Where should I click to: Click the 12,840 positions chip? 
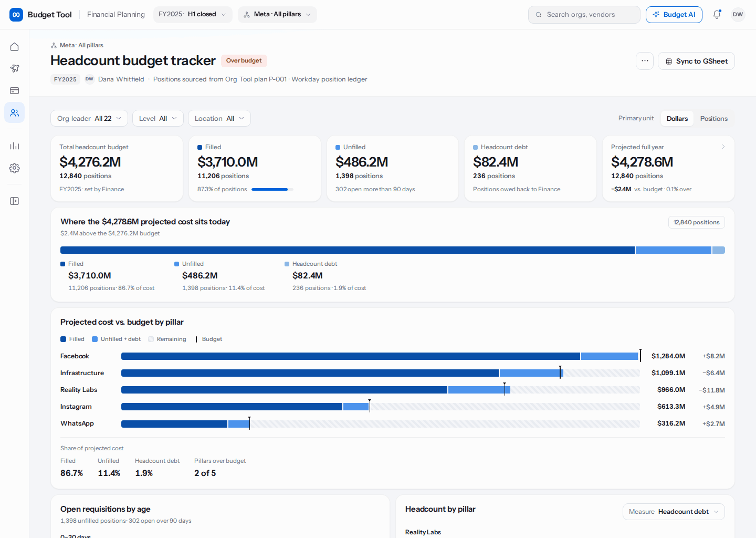[x=697, y=222]
